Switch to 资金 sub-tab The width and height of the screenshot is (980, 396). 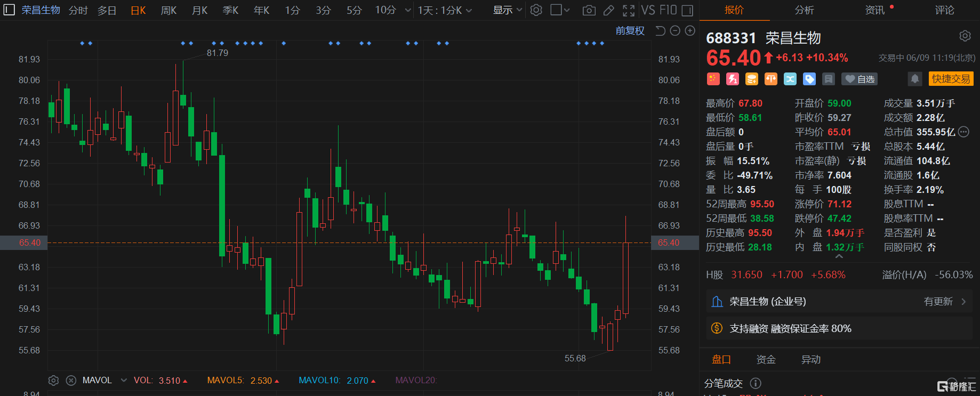tap(766, 360)
